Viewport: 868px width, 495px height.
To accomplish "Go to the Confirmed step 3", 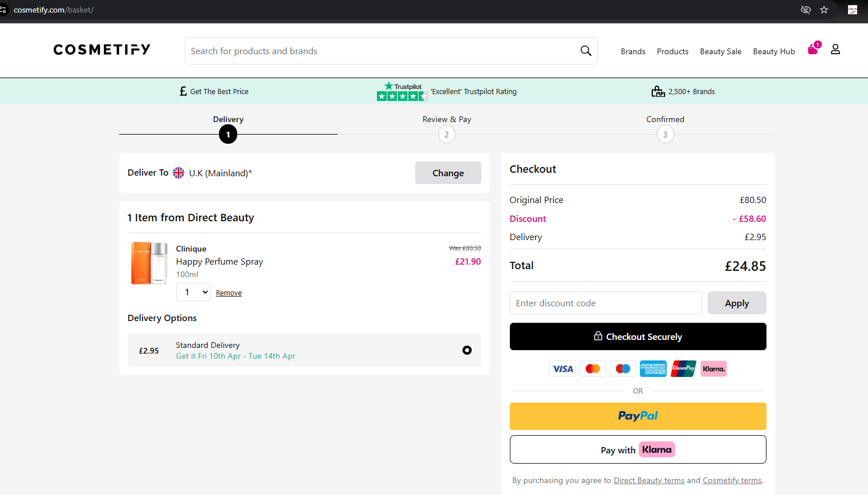I will 665,135.
